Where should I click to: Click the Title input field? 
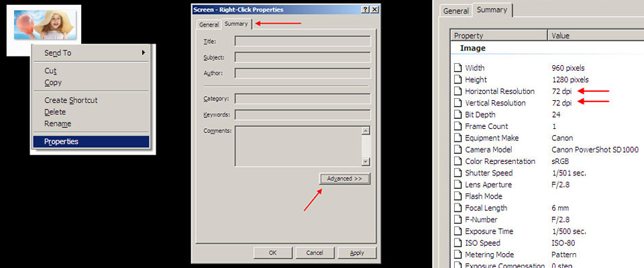(303, 42)
